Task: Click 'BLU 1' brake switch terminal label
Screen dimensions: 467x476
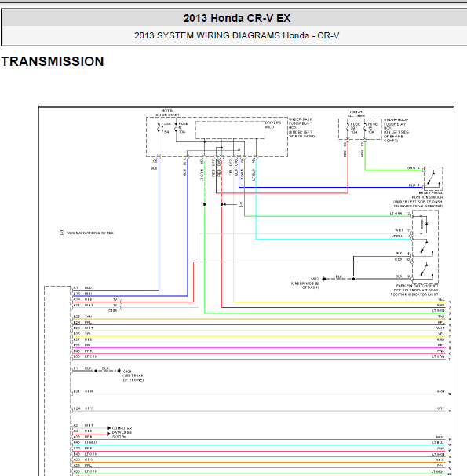Action: coord(414,185)
